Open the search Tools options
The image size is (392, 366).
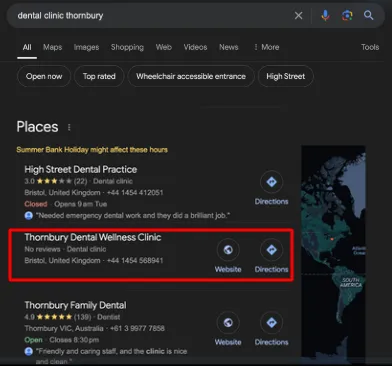tap(370, 47)
